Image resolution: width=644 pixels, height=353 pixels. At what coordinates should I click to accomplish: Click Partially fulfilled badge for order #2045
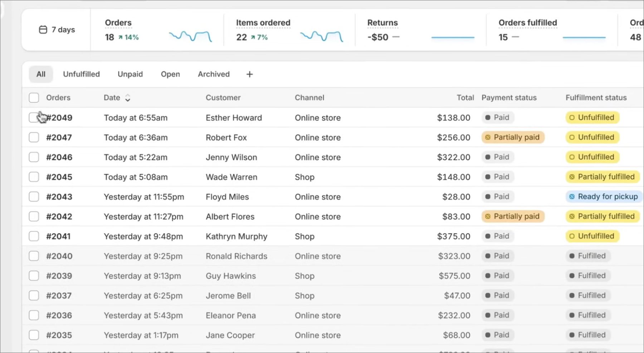pyautogui.click(x=602, y=177)
